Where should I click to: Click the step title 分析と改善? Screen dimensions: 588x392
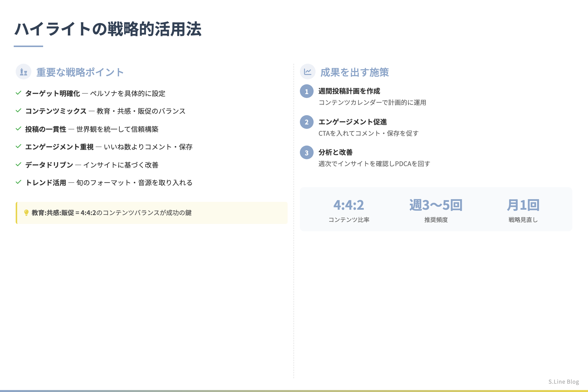(335, 152)
